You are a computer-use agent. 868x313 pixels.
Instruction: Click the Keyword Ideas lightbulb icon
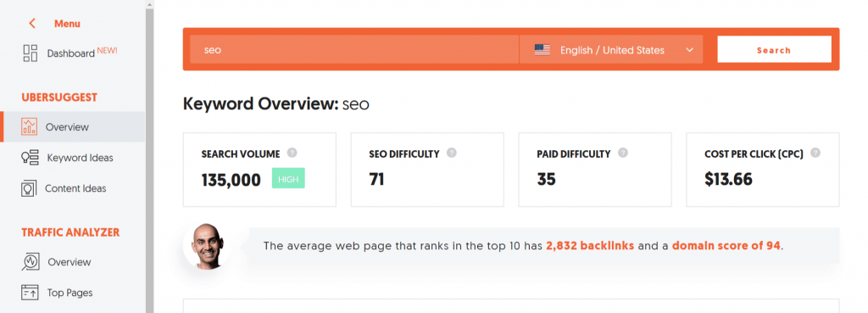tap(30, 158)
